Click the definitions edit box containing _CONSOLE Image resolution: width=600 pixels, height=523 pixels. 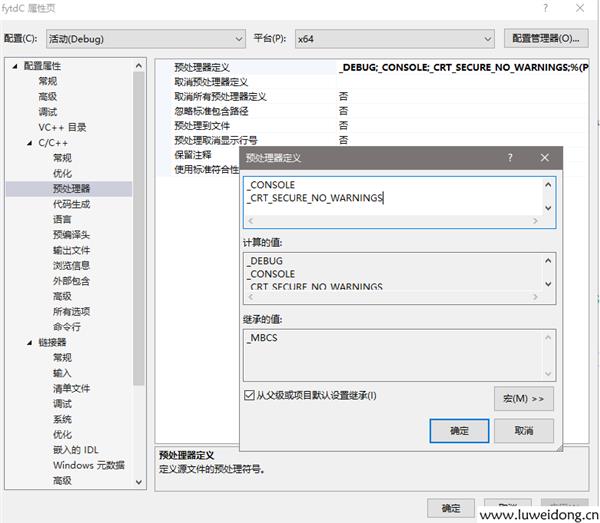[390, 195]
